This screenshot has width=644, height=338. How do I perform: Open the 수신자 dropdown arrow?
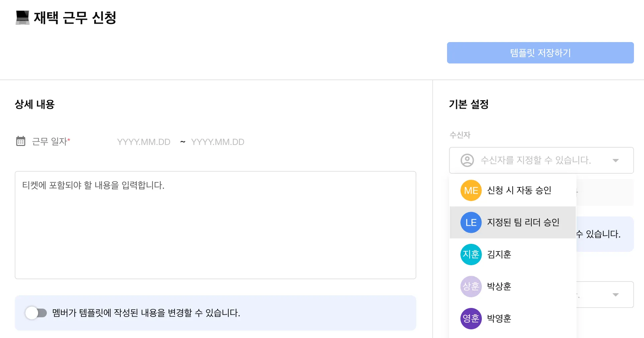(615, 161)
